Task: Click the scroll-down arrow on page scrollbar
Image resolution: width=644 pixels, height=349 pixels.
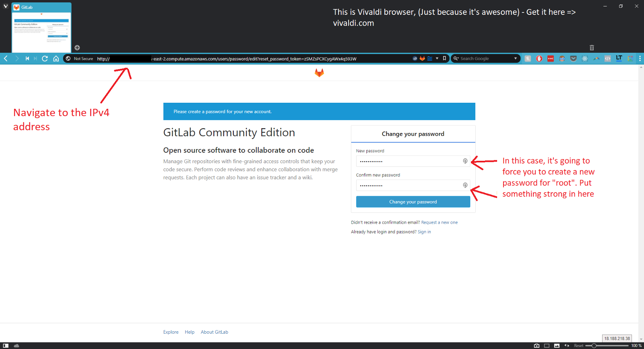Action: pyautogui.click(x=641, y=339)
